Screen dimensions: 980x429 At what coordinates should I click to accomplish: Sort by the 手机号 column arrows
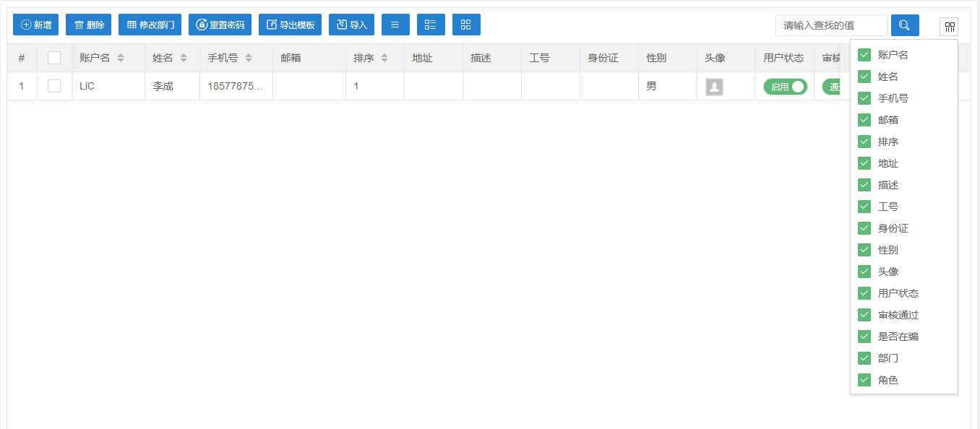click(x=249, y=58)
